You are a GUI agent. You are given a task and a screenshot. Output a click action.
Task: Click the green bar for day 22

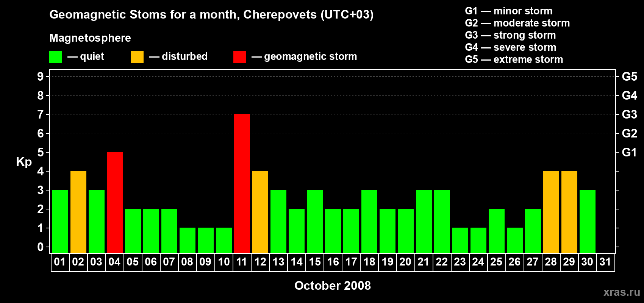tap(442, 221)
